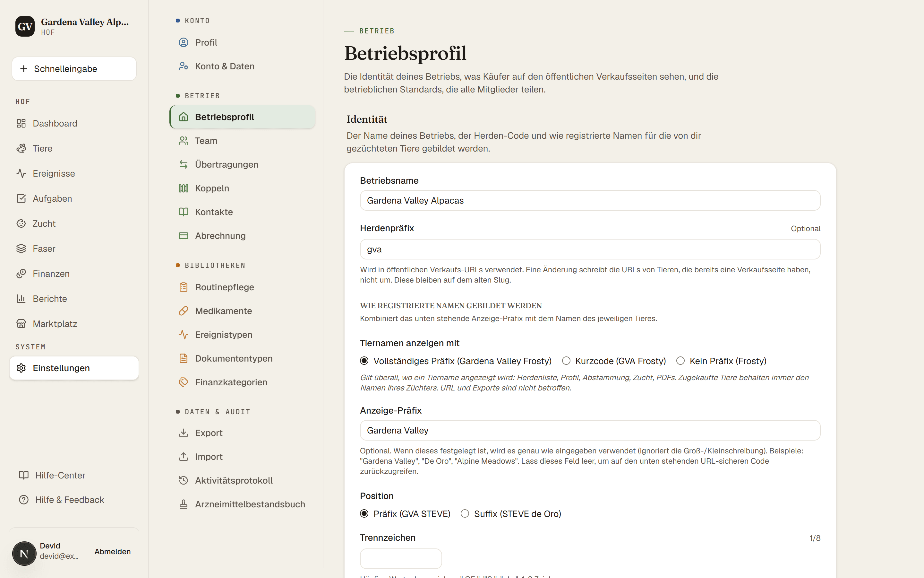Open Arzneimittelbestandsbuch page
The width and height of the screenshot is (924, 578).
point(243,504)
